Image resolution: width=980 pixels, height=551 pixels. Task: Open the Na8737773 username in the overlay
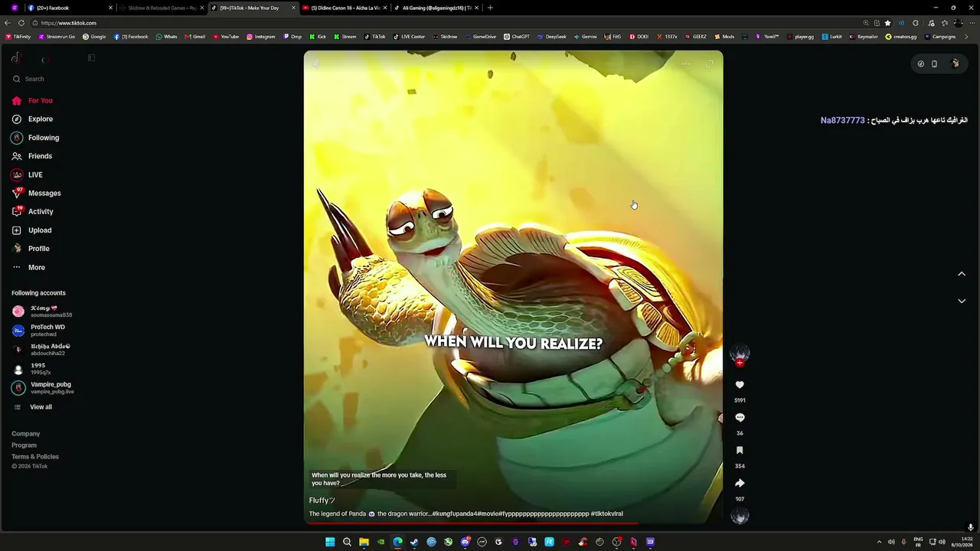(842, 120)
